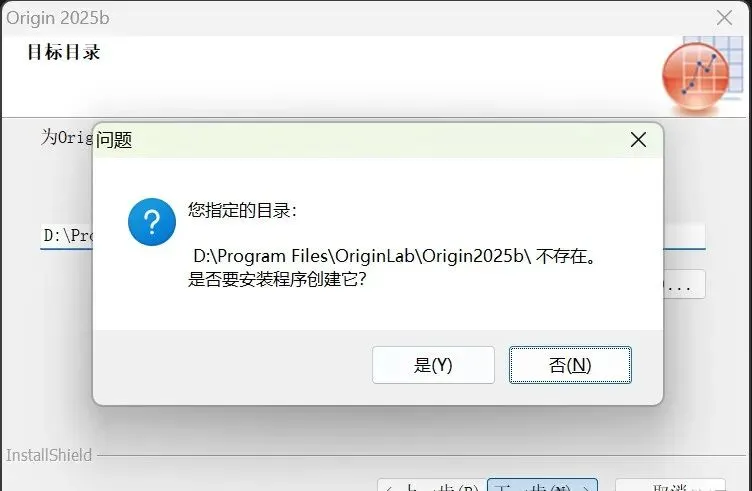This screenshot has width=752, height=491.
Task: Click the Origin 2025b window title
Action: pyautogui.click(x=58, y=18)
